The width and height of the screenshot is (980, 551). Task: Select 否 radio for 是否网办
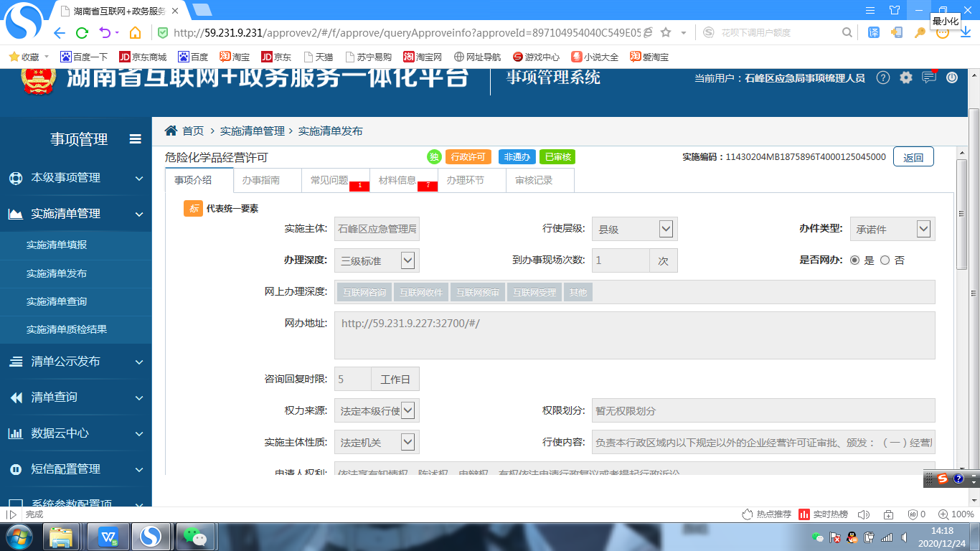click(885, 260)
